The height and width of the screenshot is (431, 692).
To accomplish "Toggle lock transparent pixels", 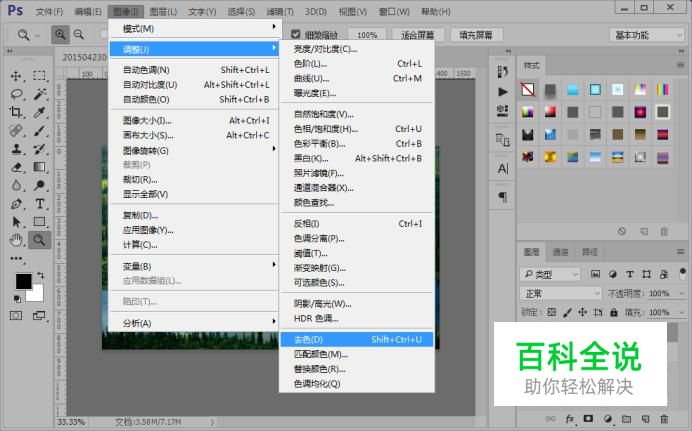I will [552, 312].
